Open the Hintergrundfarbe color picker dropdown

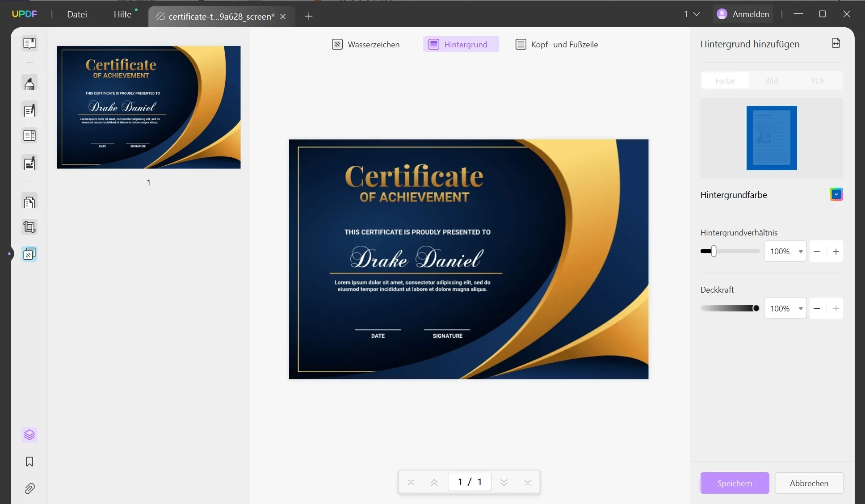pyautogui.click(x=836, y=195)
